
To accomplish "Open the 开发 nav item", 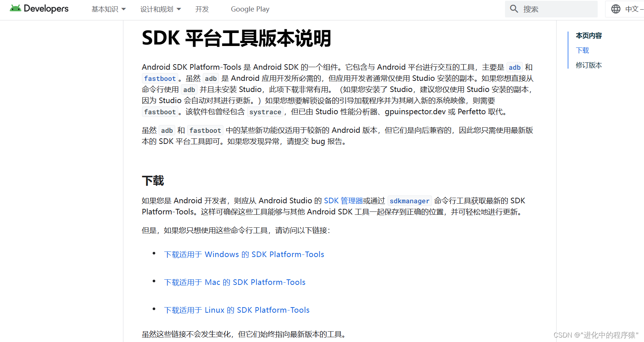I will click(202, 9).
